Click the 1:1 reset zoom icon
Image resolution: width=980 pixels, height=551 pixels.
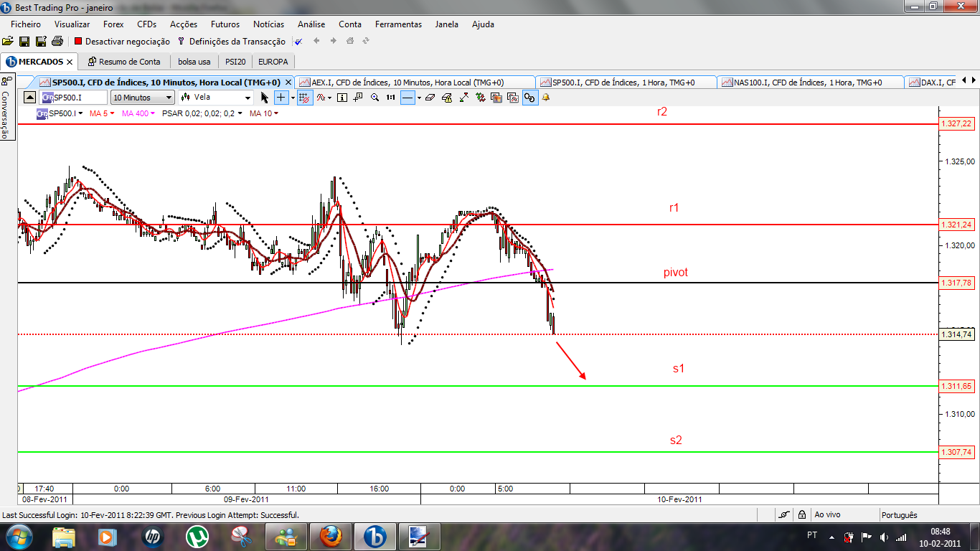[390, 97]
